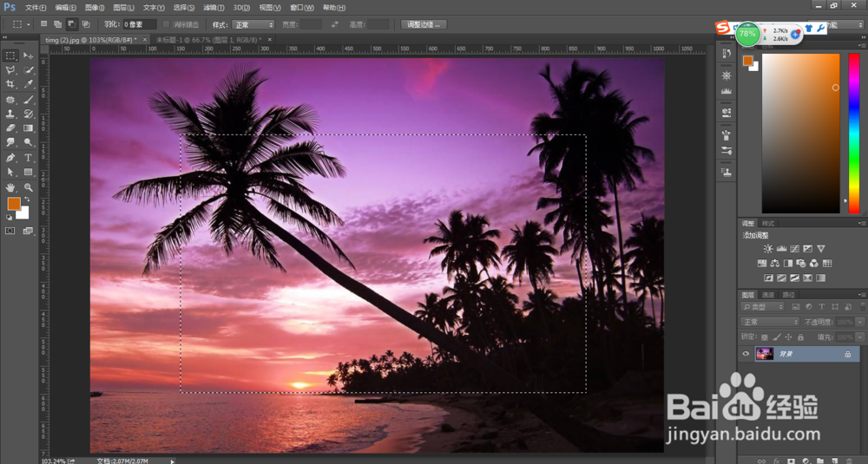The image size is (868, 464).
Task: Select the Rectangle shape tool
Action: click(29, 172)
